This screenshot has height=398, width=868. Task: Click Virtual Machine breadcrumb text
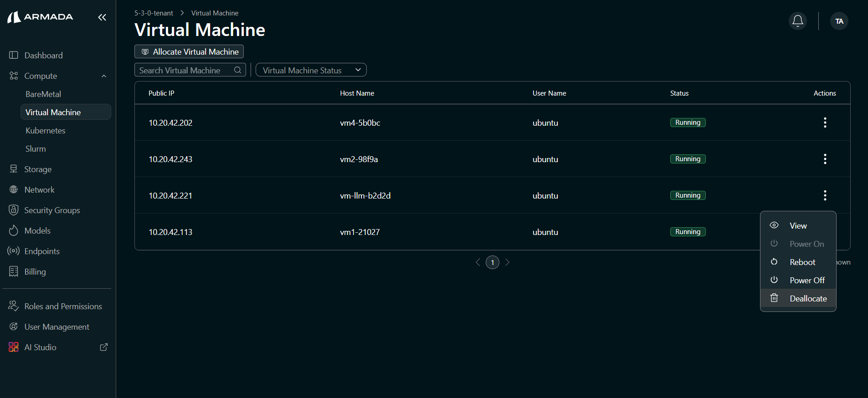(x=215, y=13)
